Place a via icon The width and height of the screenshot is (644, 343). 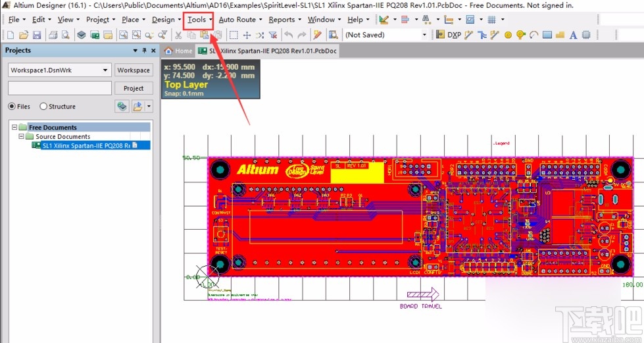(x=521, y=35)
